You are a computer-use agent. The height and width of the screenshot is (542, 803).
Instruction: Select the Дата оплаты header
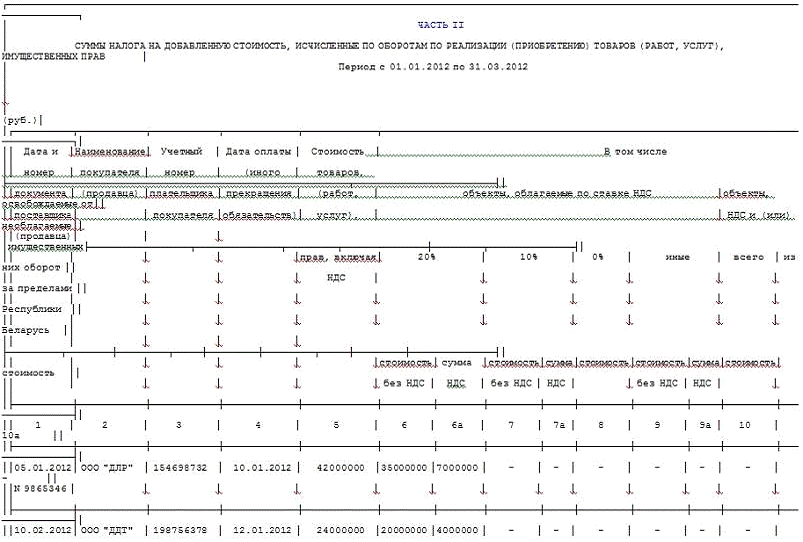pyautogui.click(x=258, y=152)
